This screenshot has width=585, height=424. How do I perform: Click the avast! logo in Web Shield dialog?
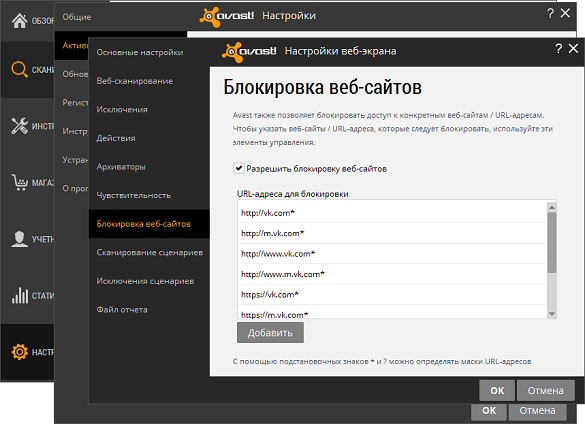point(249,52)
